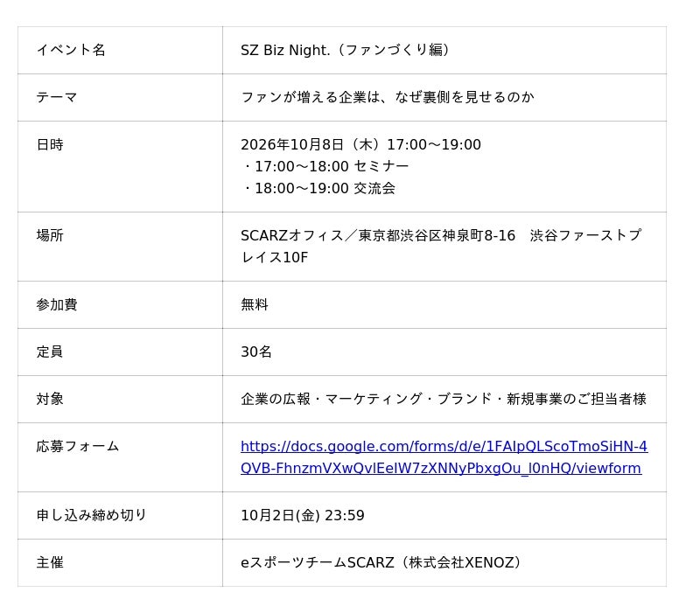This screenshot has width=700, height=613.
Task: Select the テーマ row label
Action: click(120, 97)
